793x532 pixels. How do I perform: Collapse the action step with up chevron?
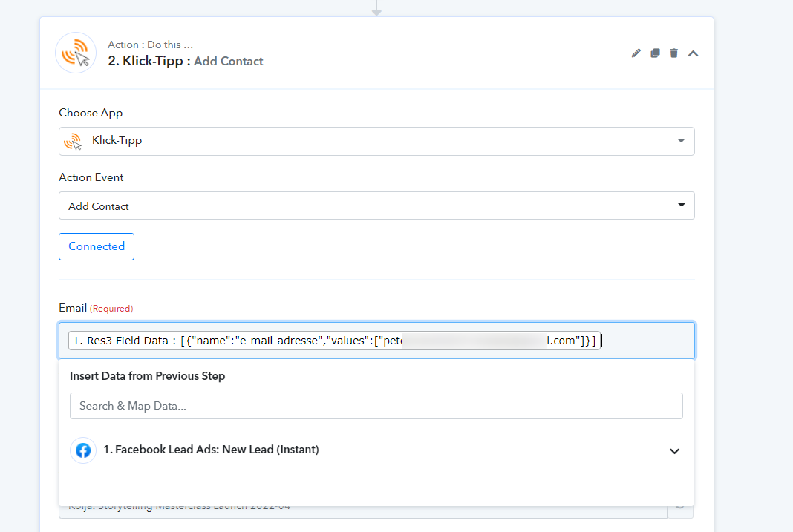693,53
